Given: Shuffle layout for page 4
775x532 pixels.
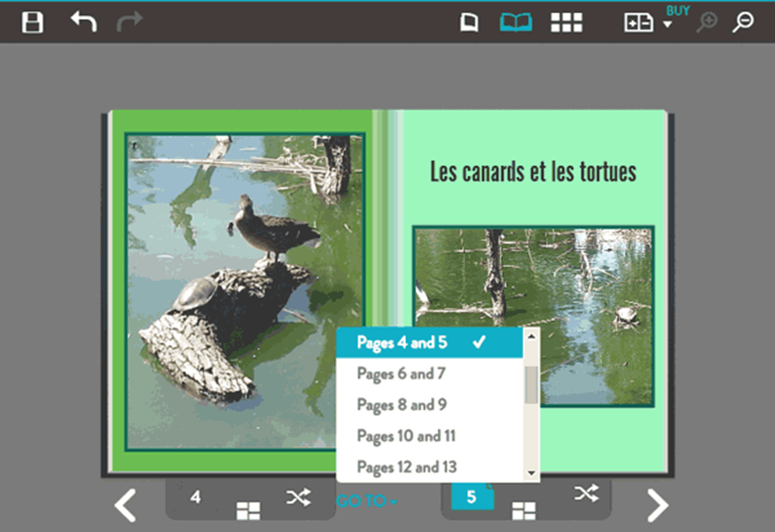Looking at the screenshot, I should pyautogui.click(x=298, y=496).
